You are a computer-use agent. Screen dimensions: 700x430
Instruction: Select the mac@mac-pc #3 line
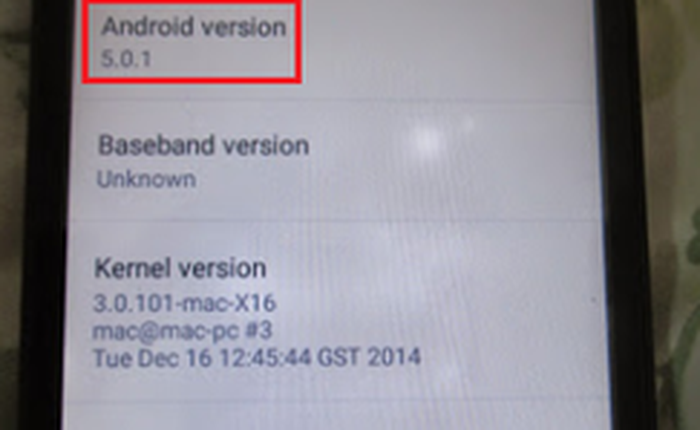coord(182,331)
